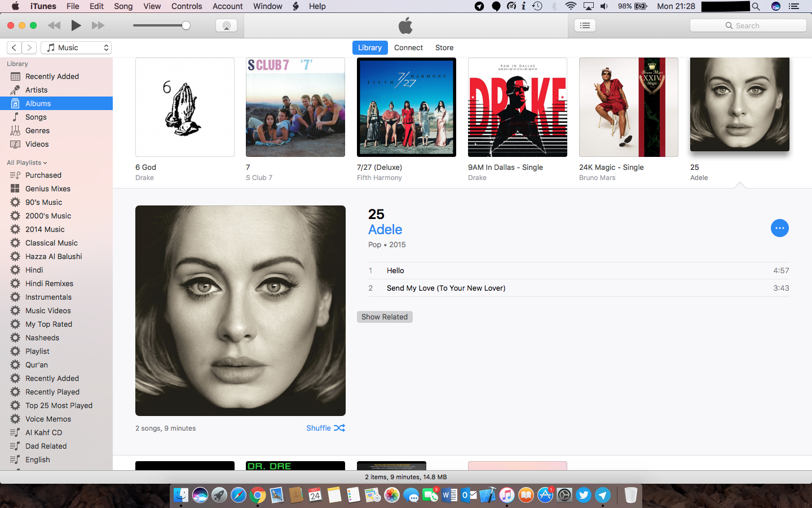Click the rewind previous track button

pyautogui.click(x=54, y=25)
